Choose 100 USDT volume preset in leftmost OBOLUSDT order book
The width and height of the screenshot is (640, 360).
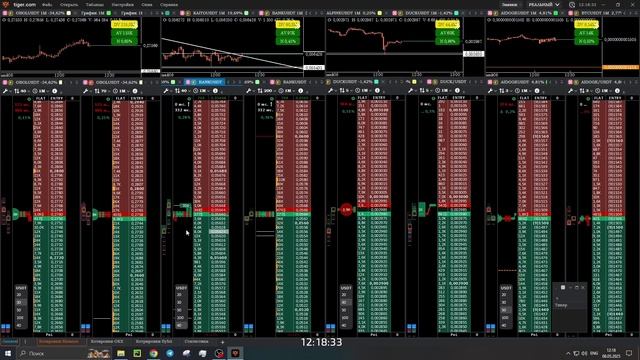pyautogui.click(x=19, y=318)
